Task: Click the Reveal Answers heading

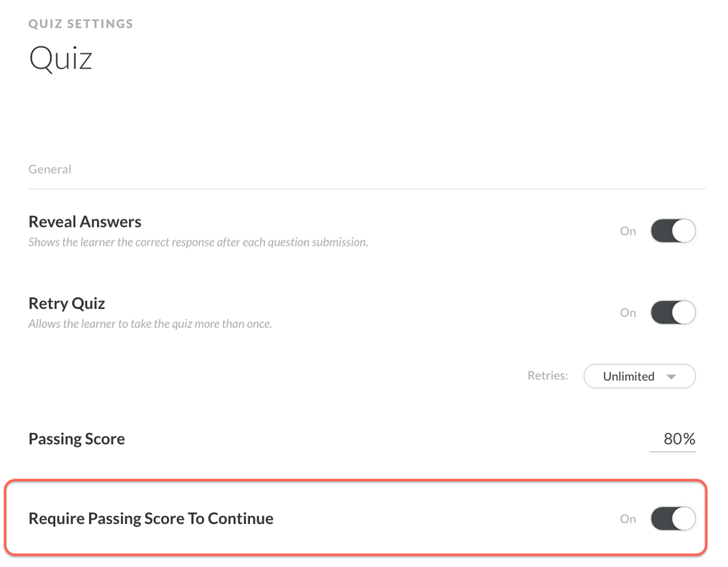Action: [x=85, y=222]
